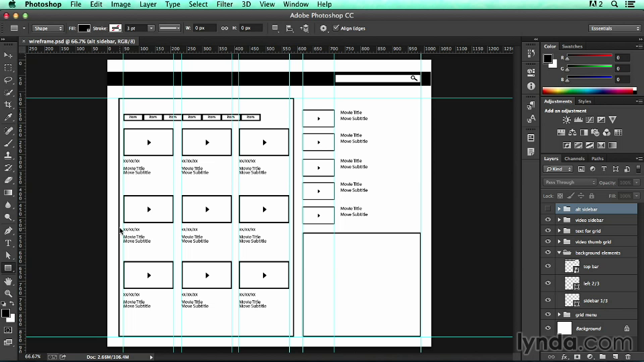Select the Clone Stamp tool
Viewport: 644px width, 362px height.
tap(8, 155)
